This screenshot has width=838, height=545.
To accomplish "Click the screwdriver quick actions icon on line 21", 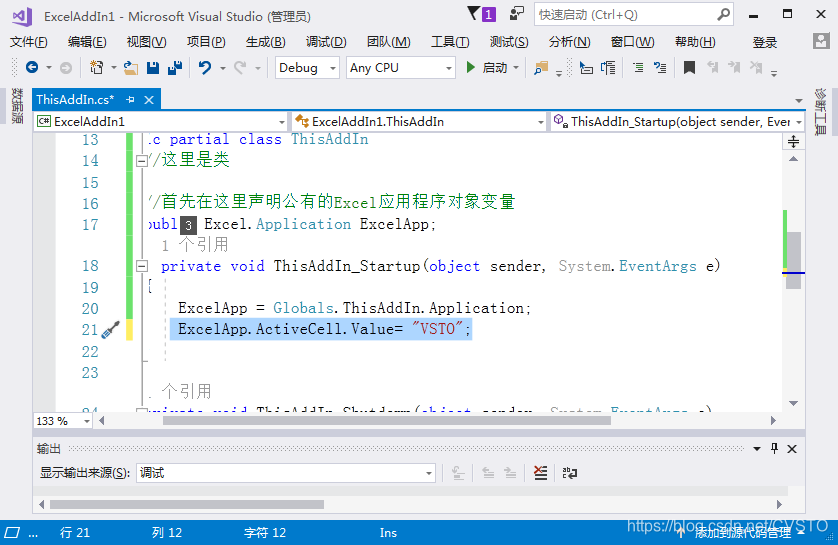I will tap(111, 330).
